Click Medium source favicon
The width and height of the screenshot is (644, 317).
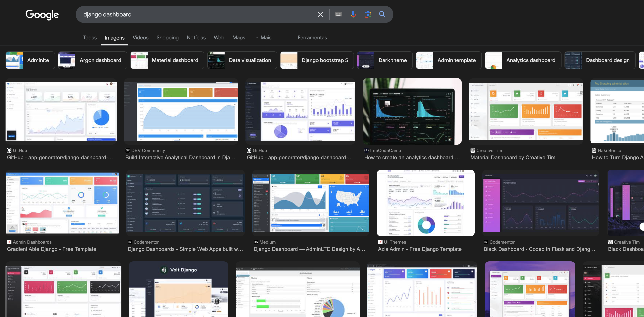click(x=256, y=242)
